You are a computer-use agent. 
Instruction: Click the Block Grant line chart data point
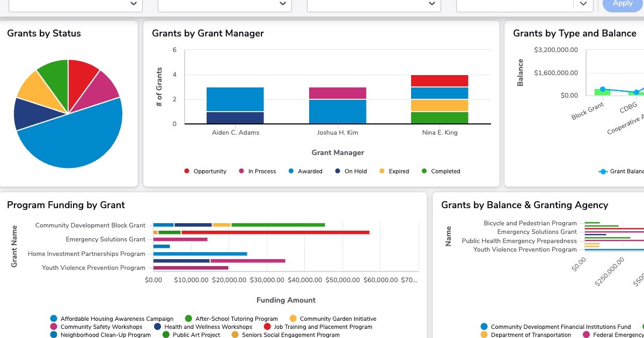(603, 90)
